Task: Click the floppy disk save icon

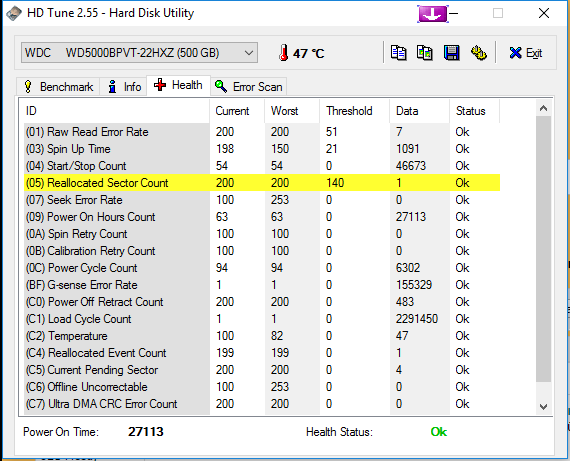Action: point(451,53)
